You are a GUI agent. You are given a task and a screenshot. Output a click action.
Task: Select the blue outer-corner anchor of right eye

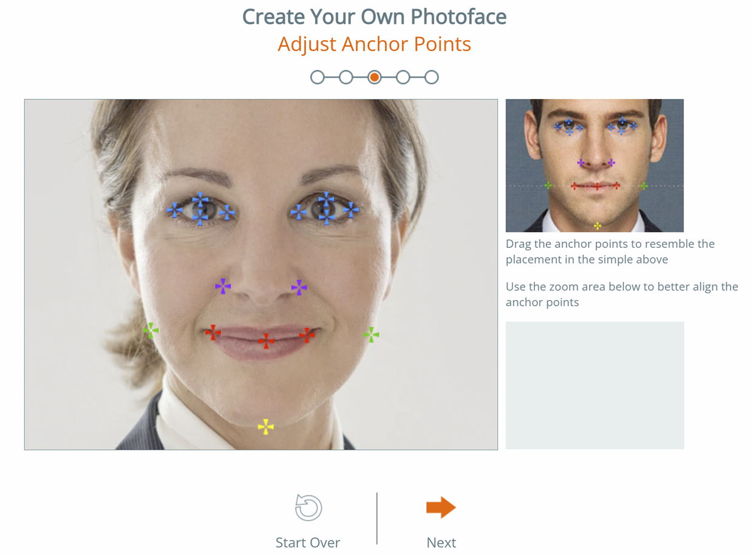pyautogui.click(x=351, y=210)
